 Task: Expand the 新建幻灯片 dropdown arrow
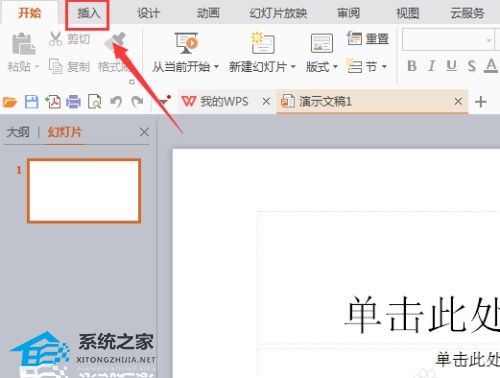(x=293, y=67)
